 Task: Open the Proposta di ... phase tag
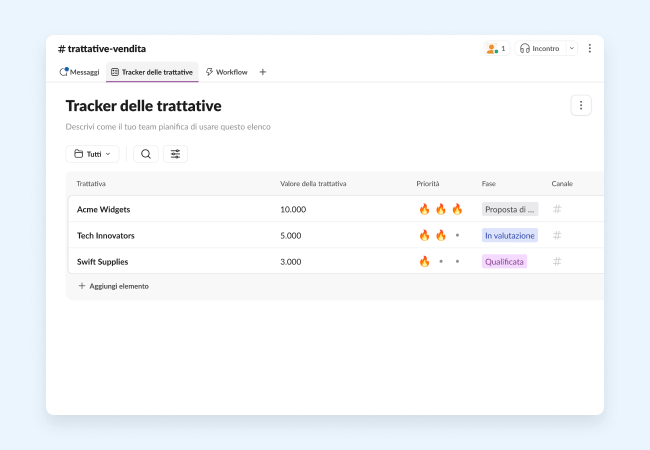click(510, 209)
